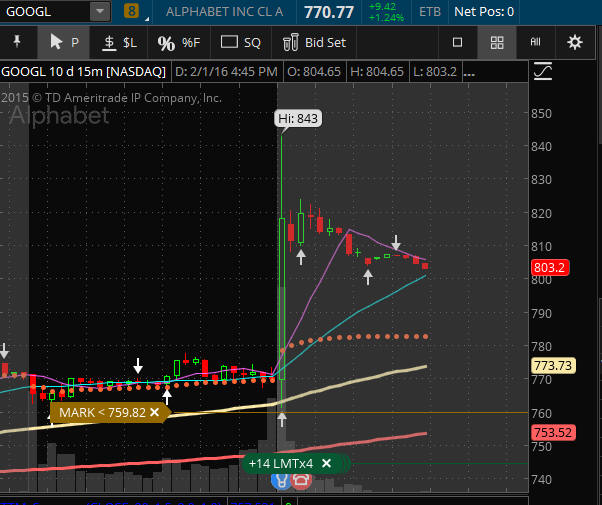Click the All bars icon
Viewport: 602px width, 505px height.
[x=536, y=42]
